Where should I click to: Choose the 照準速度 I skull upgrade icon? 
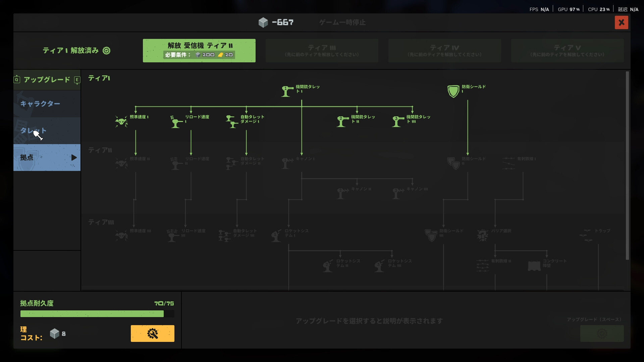click(121, 121)
